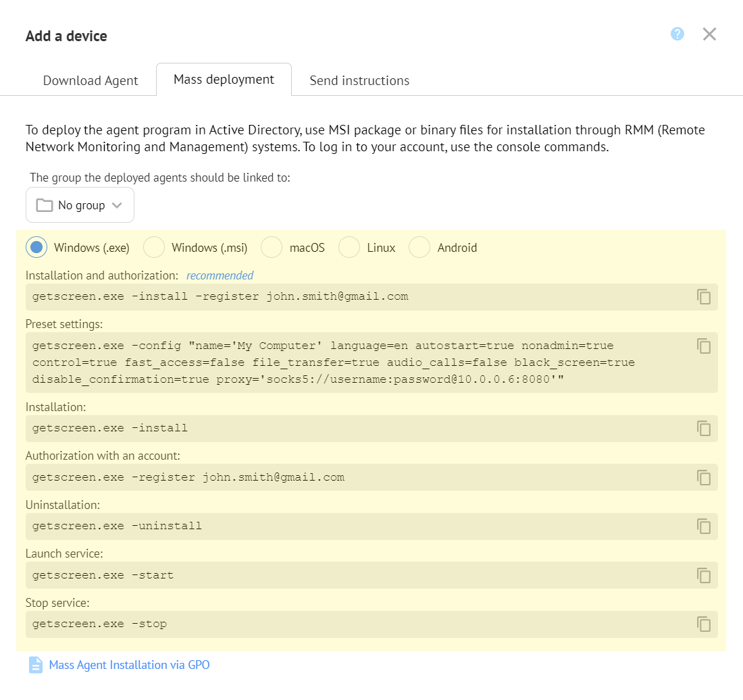
Task: Copy the 'getscreen.exe -install' command
Action: click(x=704, y=428)
